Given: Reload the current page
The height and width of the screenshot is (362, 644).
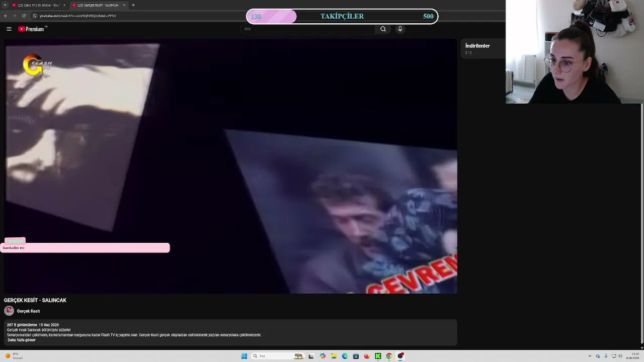Looking at the screenshot, I should [x=24, y=16].
